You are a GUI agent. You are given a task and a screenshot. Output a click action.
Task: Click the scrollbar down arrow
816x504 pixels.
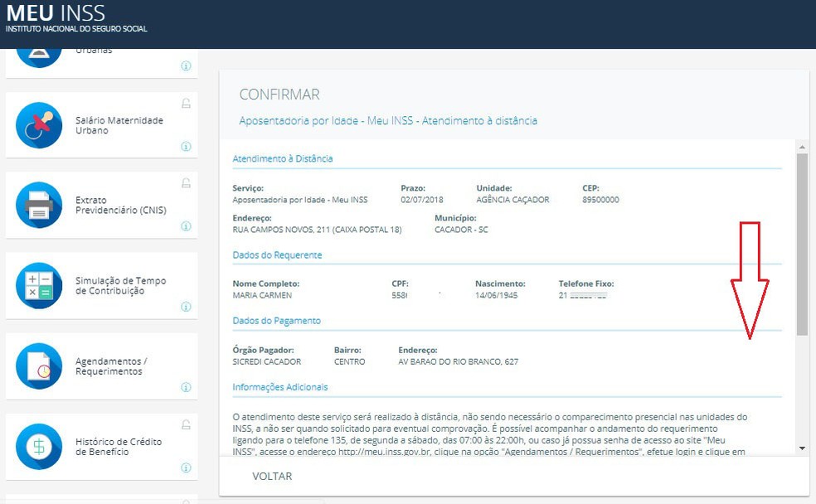(801, 448)
